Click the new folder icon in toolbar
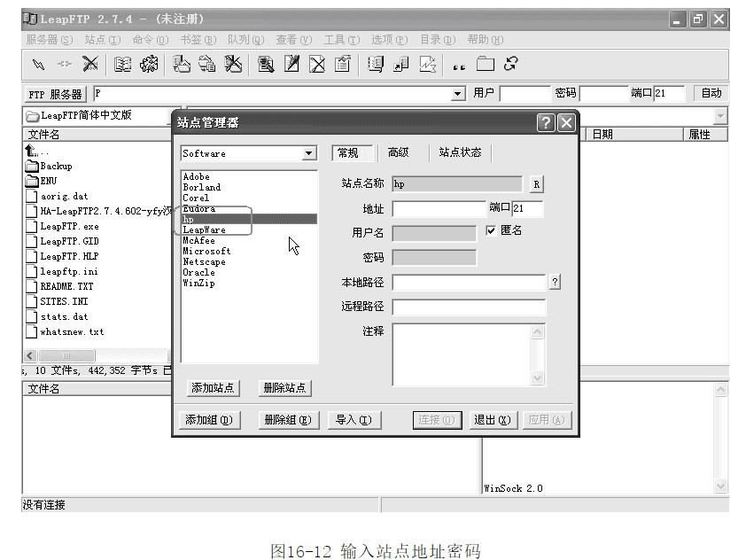Image resolution: width=746 pixels, height=560 pixels. coord(485,64)
